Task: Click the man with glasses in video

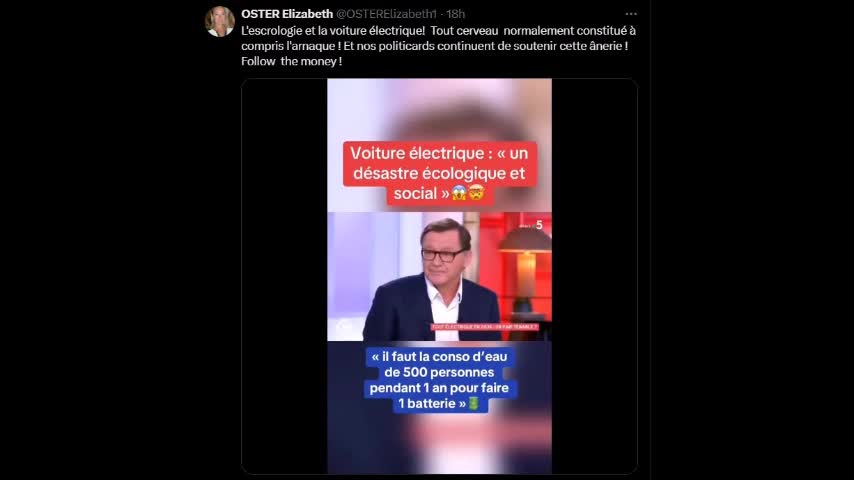Action: pos(433,280)
